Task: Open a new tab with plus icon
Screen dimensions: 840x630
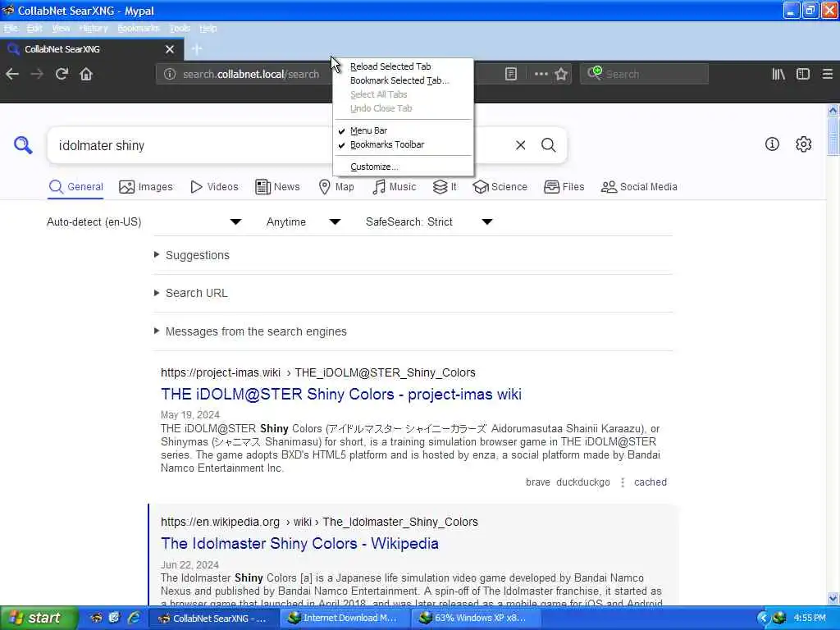Action: 197,49
